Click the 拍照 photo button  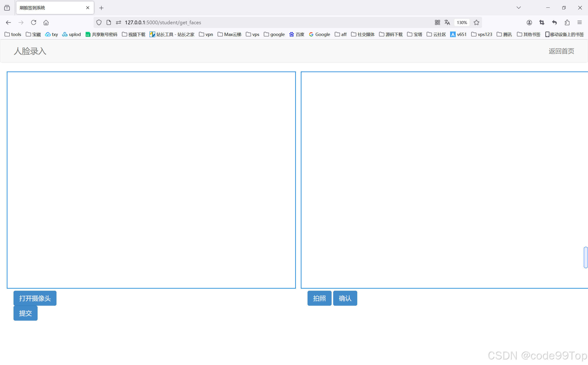point(319,298)
